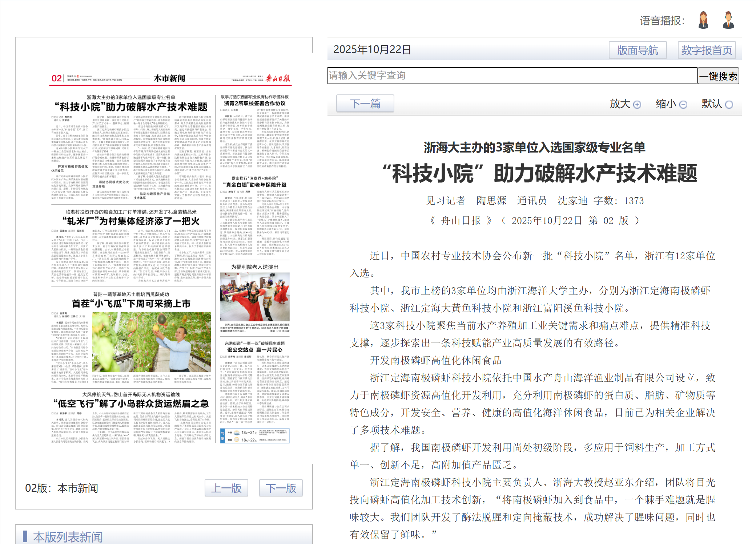This screenshot has width=756, height=544.
Task: Click the keyword search input field
Action: (x=512, y=76)
